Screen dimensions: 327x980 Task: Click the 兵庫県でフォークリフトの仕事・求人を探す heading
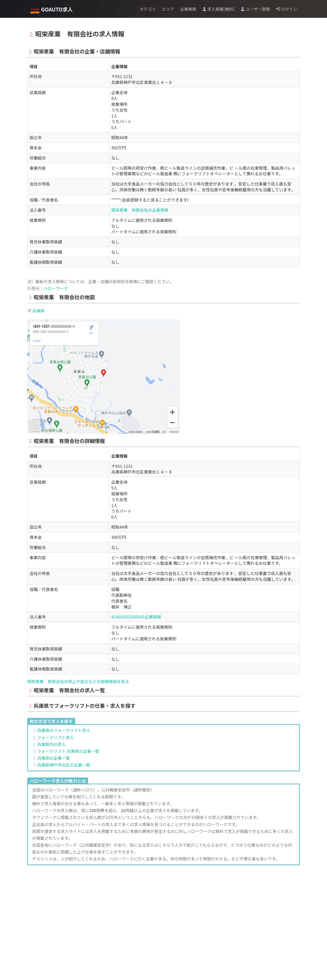(x=85, y=706)
